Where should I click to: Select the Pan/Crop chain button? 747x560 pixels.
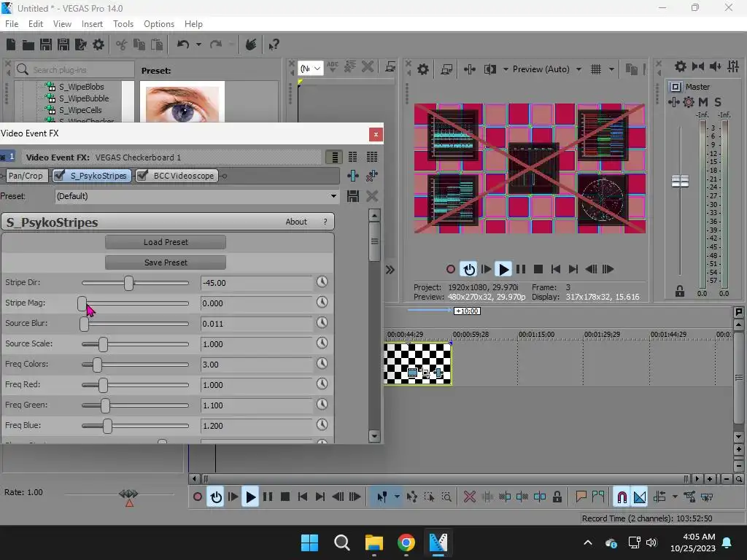coord(26,176)
